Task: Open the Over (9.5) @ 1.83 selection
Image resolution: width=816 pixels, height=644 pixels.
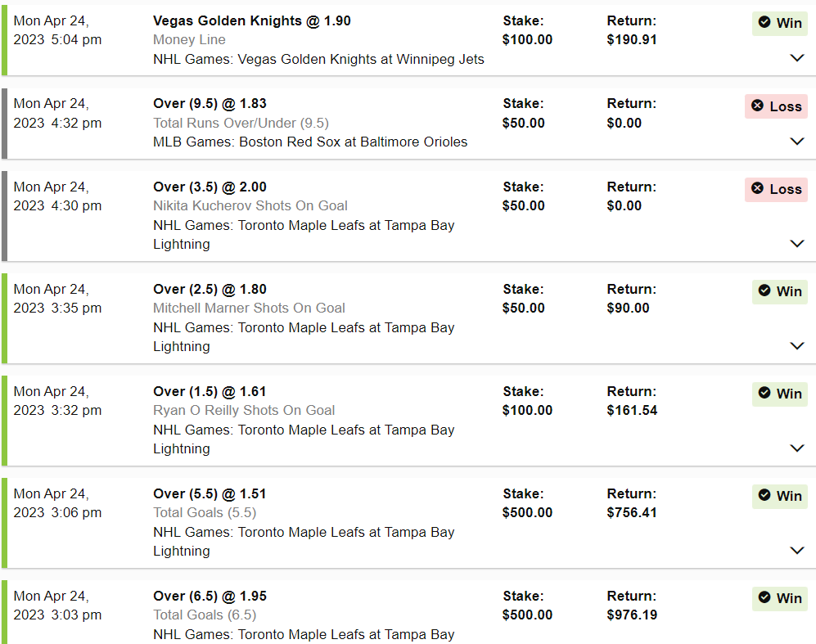Action: [x=210, y=103]
